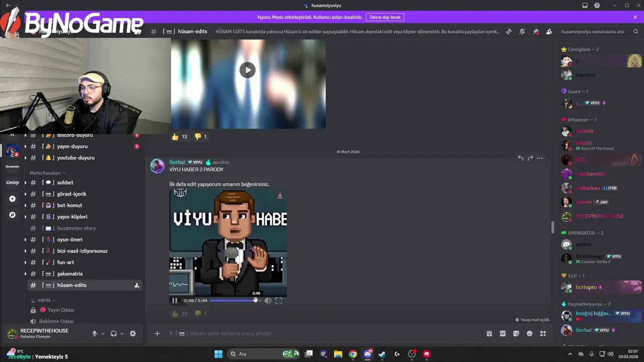Open member RECEPİNTHEHOUSE in member list
This screenshot has width=644, height=362.
coord(601,216)
